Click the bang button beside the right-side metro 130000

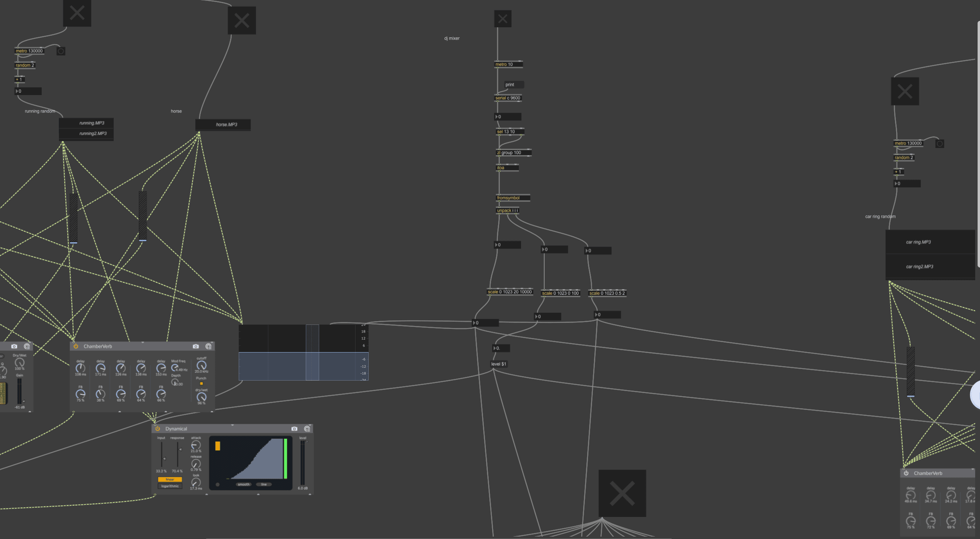(940, 144)
